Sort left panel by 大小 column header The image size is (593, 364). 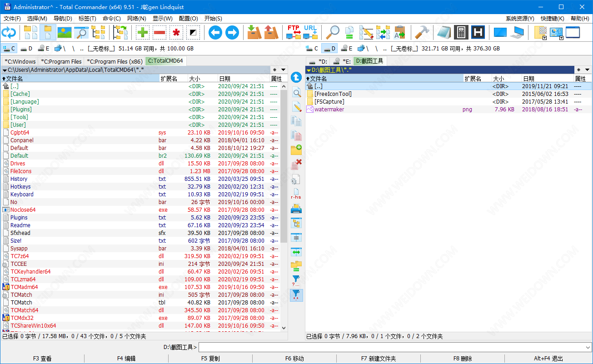pos(202,79)
